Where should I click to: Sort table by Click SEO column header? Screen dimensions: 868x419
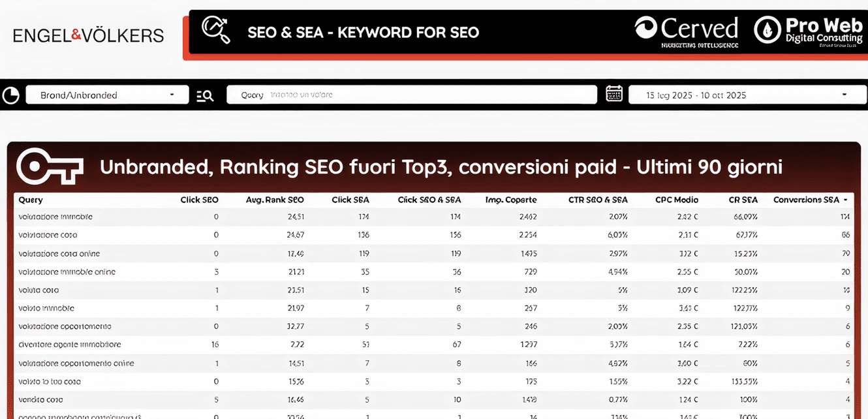(199, 200)
